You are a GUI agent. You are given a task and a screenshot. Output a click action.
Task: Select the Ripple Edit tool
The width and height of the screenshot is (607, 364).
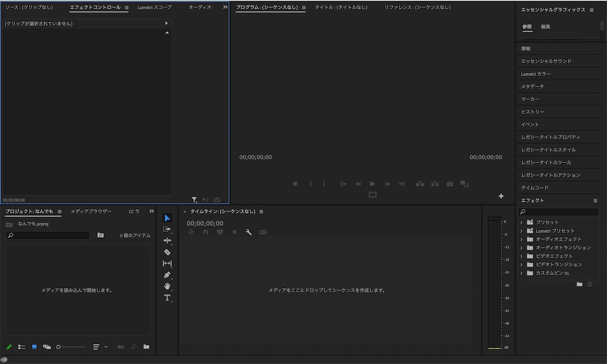point(167,241)
